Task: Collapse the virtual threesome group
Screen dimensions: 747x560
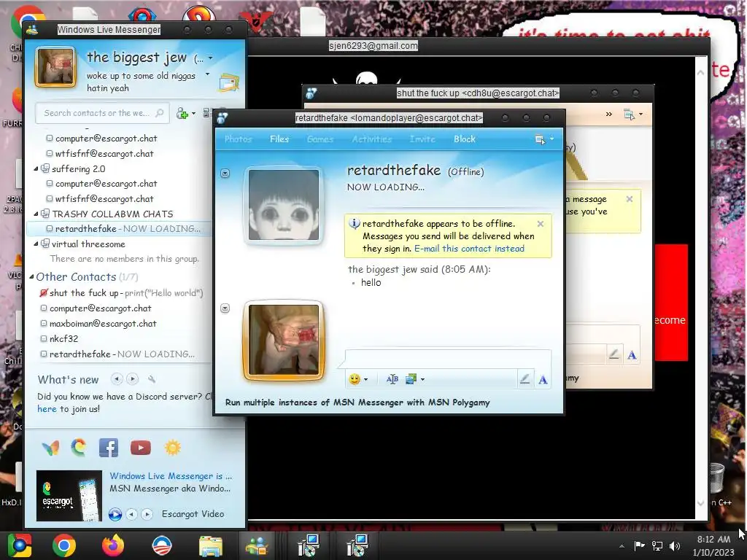Action: pyautogui.click(x=36, y=244)
